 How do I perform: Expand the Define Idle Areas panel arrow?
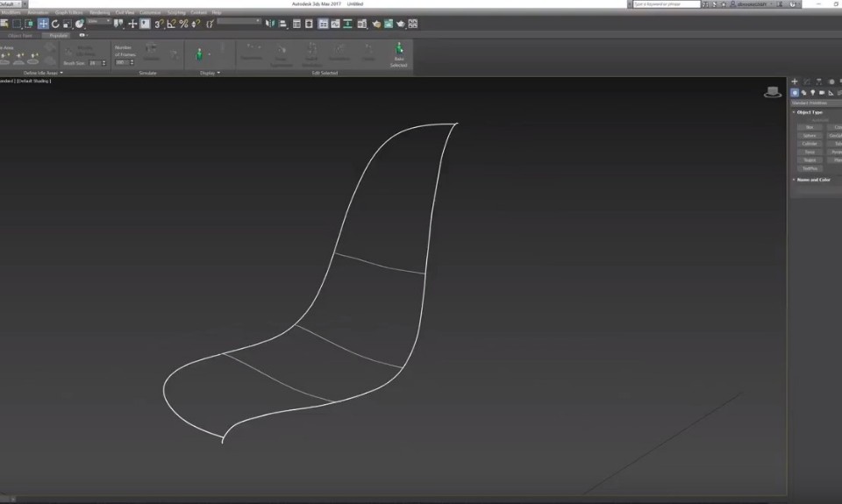point(61,73)
